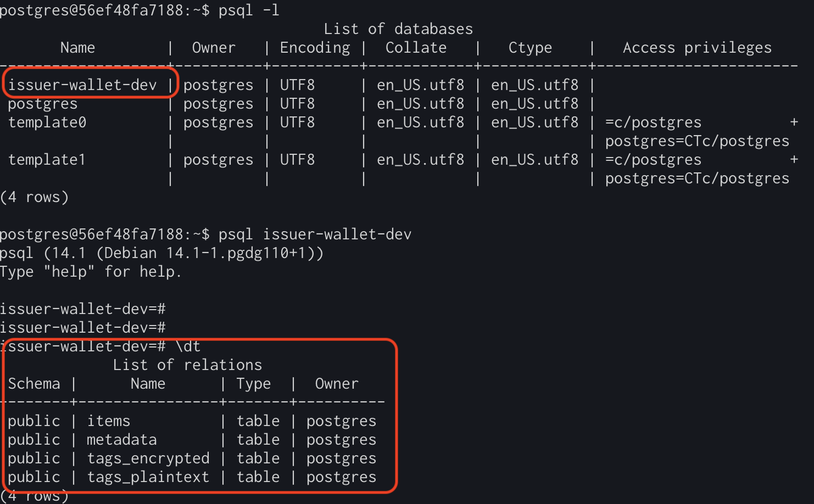Click the Access privileges column header
This screenshot has height=504, width=814.
pos(697,48)
